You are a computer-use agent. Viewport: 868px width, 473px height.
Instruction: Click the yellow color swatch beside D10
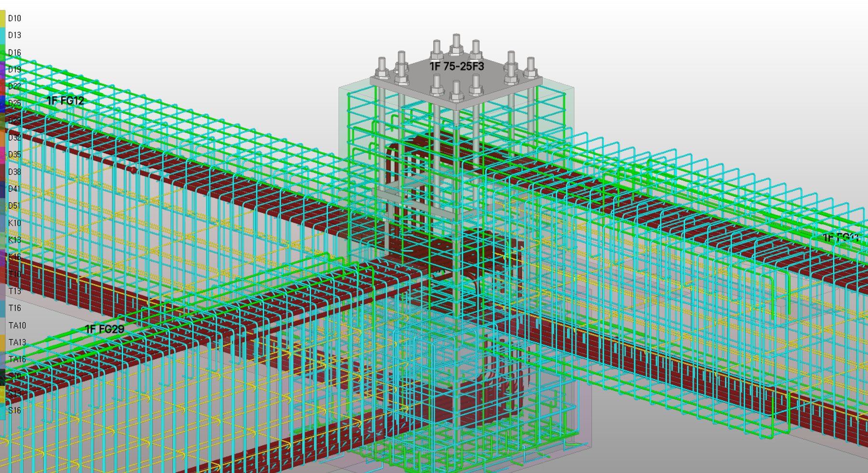point(2,18)
